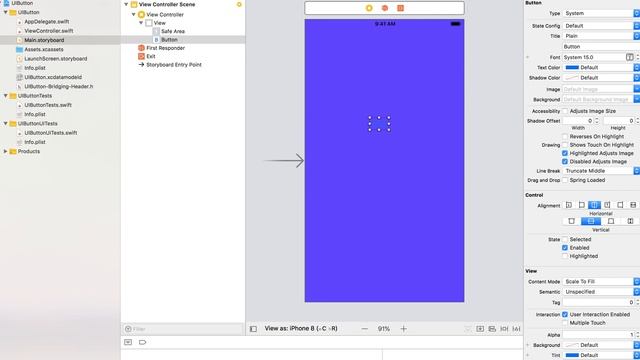
Task: Zoom in the canvas with plus
Action: pos(403,329)
